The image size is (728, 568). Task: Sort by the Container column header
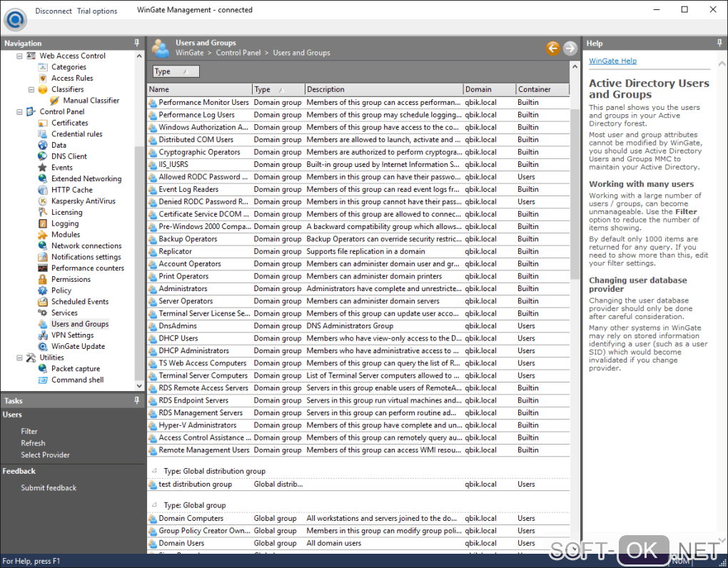542,89
